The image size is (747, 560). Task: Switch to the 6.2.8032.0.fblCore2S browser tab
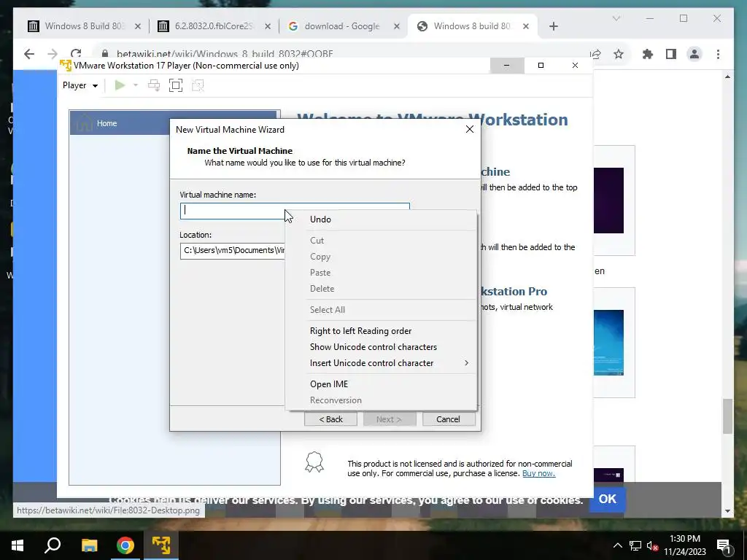[x=214, y=26]
